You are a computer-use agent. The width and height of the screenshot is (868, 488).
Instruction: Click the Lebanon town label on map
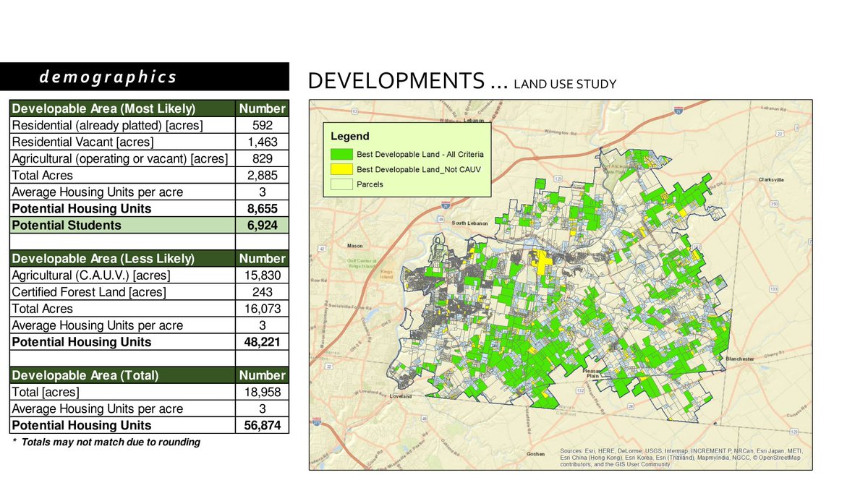(474, 121)
